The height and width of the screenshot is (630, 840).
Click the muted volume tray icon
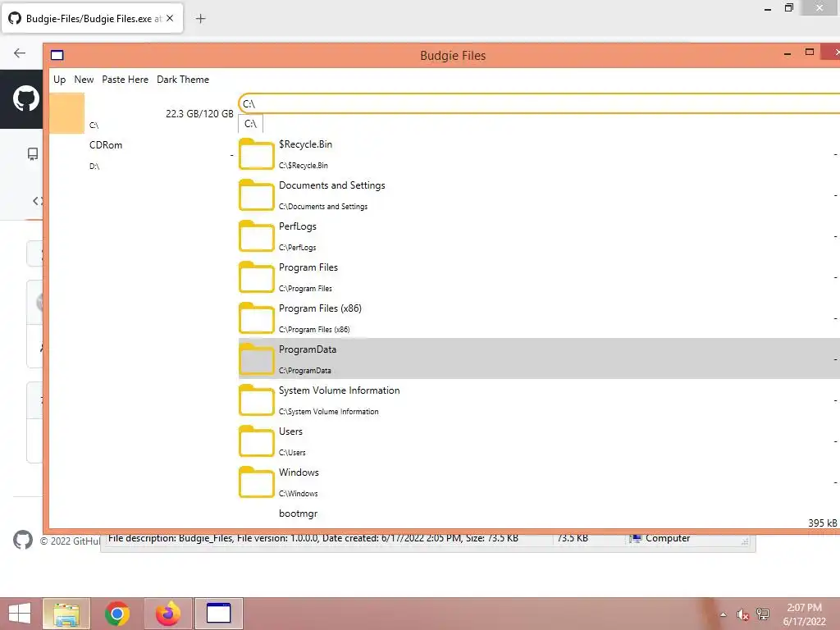click(742, 614)
